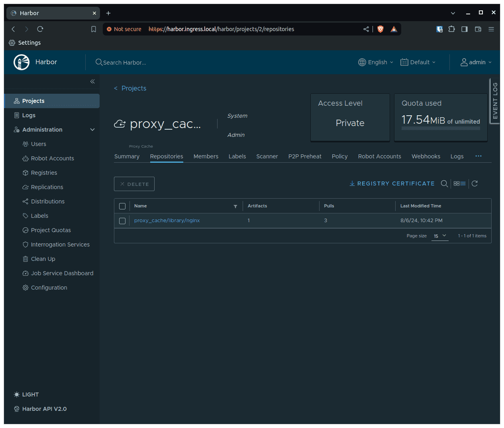Open the project Logs tab
The image size is (504, 428).
tap(457, 156)
